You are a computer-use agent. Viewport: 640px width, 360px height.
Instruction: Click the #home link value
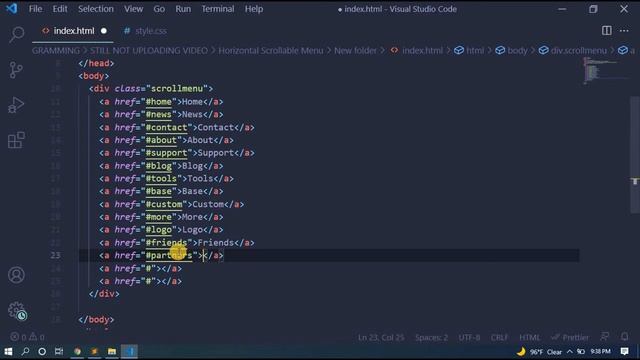[159, 102]
